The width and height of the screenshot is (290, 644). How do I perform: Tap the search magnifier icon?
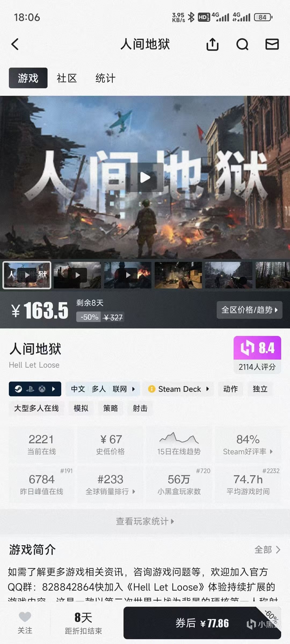tap(242, 44)
